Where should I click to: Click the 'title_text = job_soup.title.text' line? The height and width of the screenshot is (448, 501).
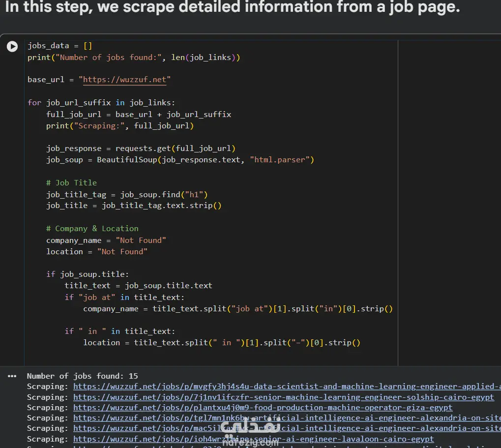click(x=138, y=286)
